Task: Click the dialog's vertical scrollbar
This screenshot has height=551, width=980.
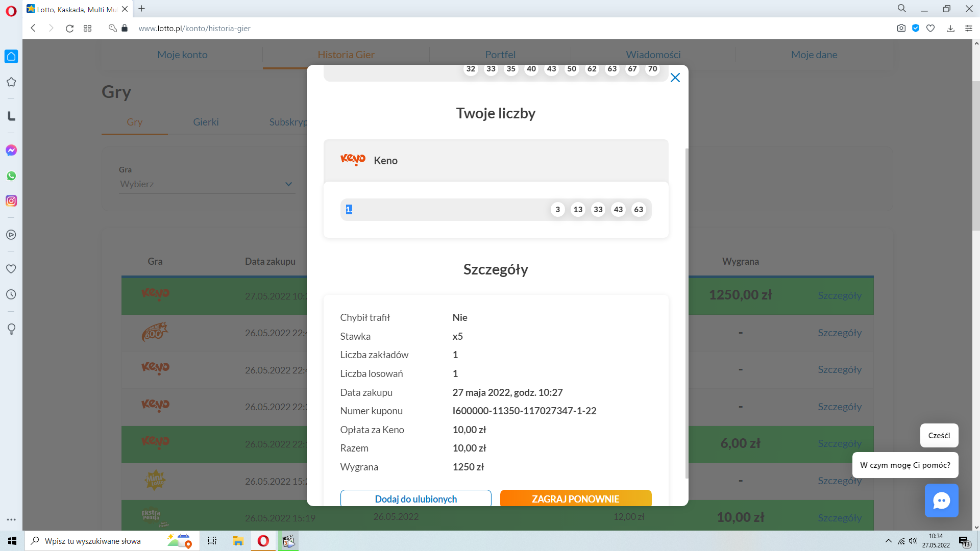Action: (687, 313)
